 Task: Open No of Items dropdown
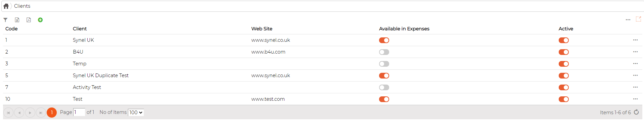(136, 113)
